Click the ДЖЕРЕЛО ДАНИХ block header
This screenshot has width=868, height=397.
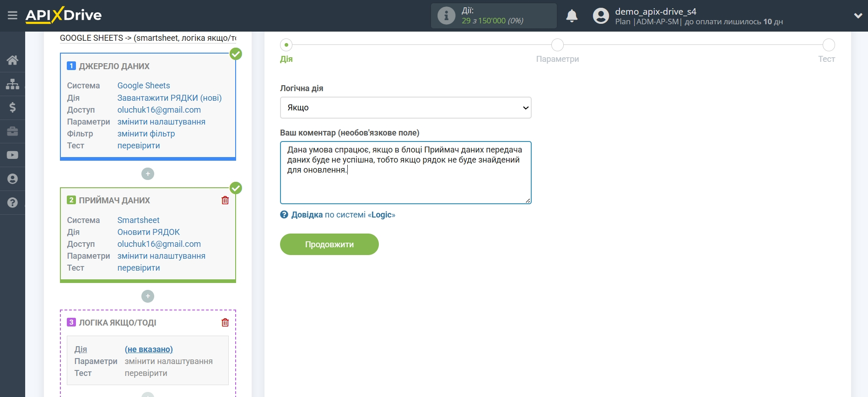(114, 66)
